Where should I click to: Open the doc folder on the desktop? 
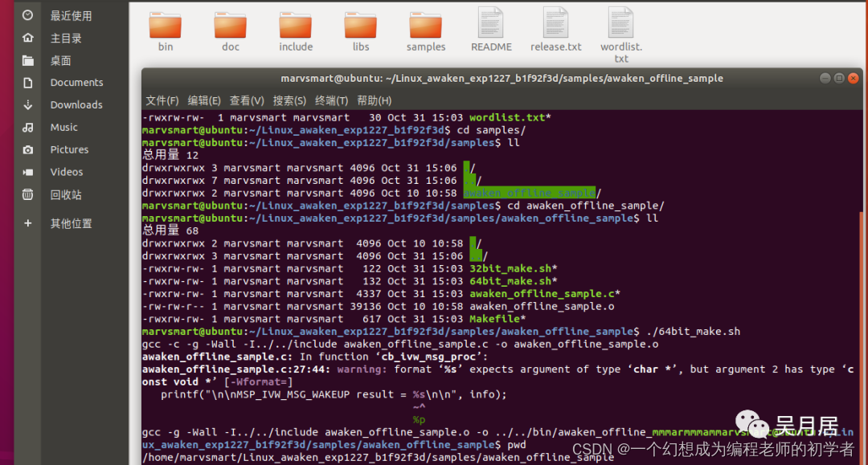[230, 28]
